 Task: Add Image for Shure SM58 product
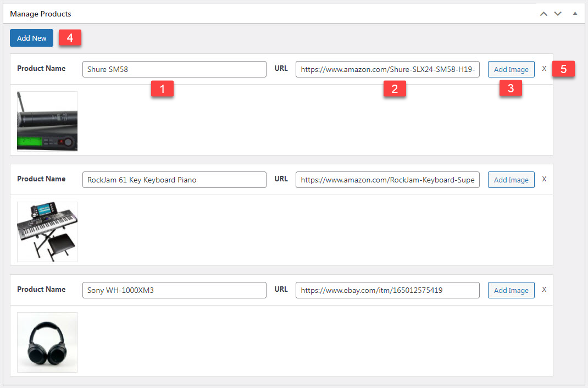pos(511,69)
